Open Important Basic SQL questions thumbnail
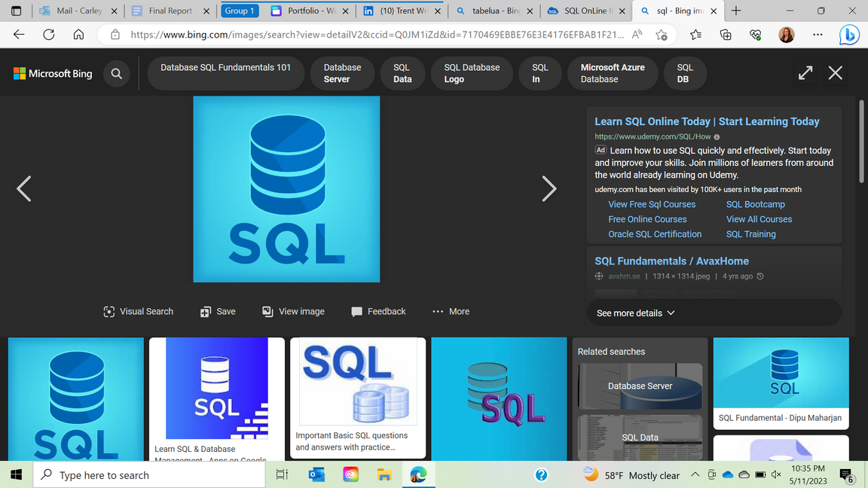The height and width of the screenshot is (488, 868). pos(358,398)
